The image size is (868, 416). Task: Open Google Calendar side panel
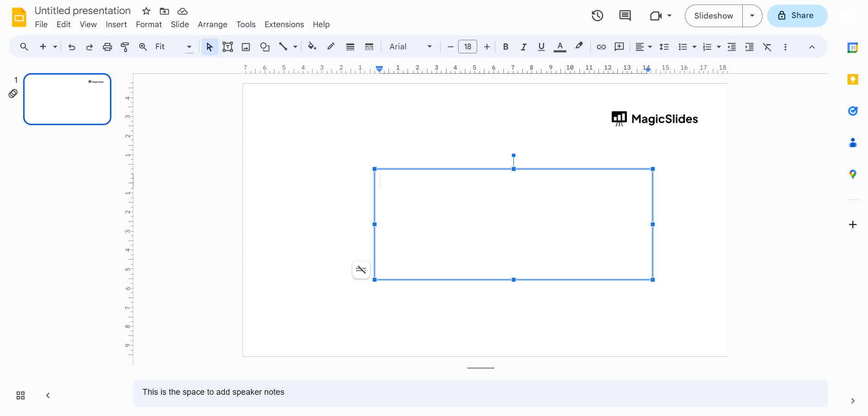853,47
